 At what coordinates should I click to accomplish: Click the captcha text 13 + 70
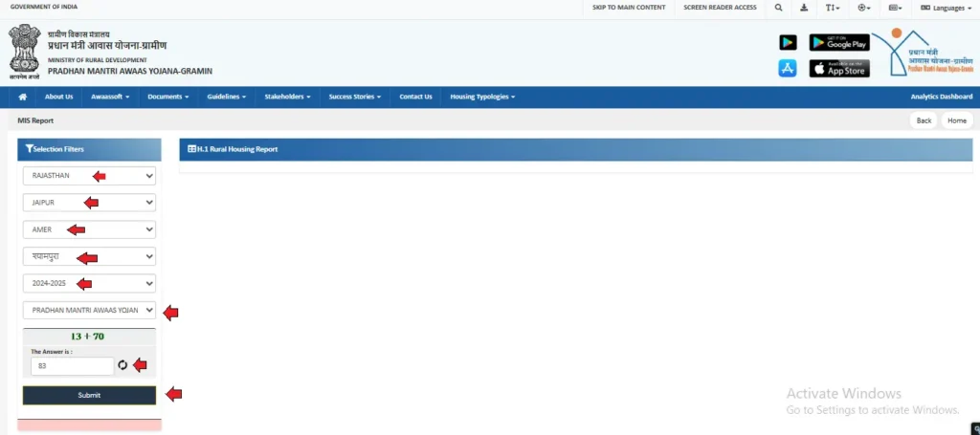87,337
